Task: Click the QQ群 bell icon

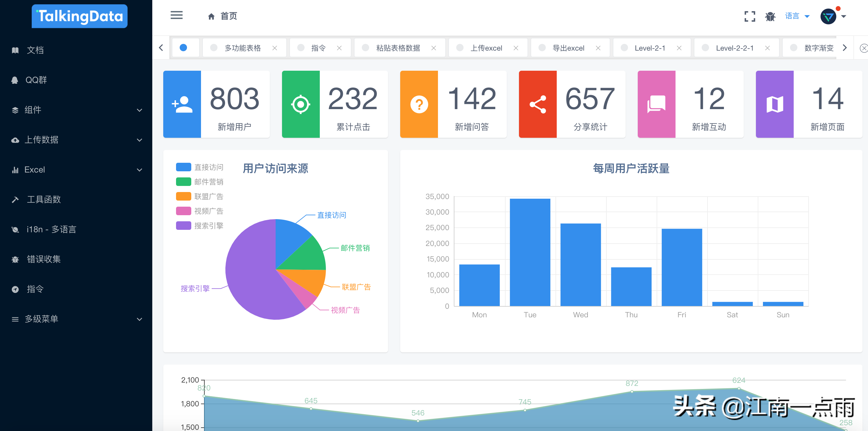Action: click(x=15, y=80)
